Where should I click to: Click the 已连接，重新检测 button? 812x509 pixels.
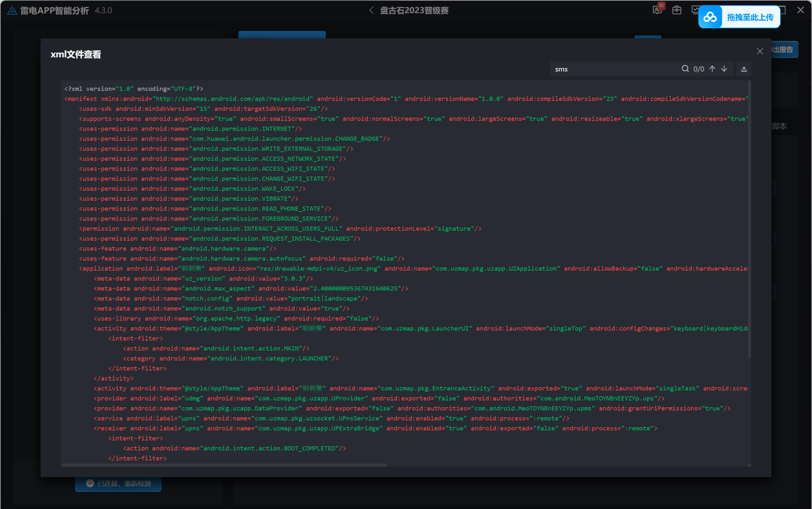point(118,484)
